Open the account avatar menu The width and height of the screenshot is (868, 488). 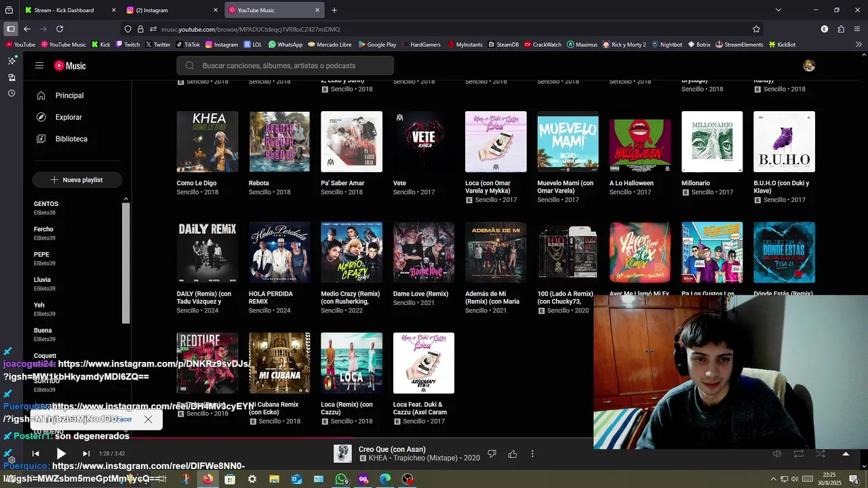tap(808, 66)
